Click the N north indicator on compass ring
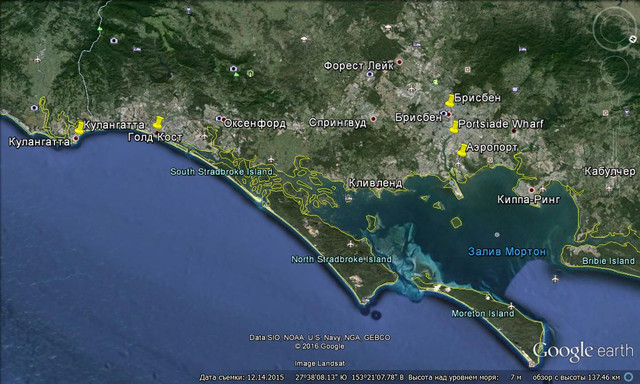 633,39
